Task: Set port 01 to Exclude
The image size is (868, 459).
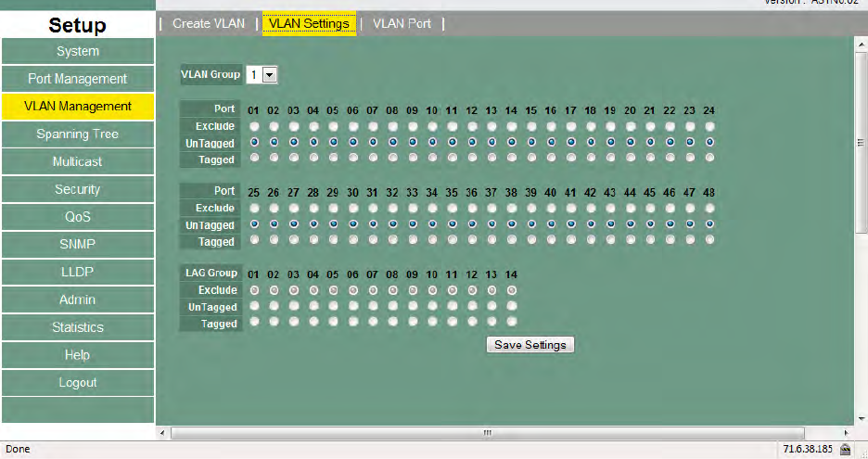Action: click(x=254, y=126)
